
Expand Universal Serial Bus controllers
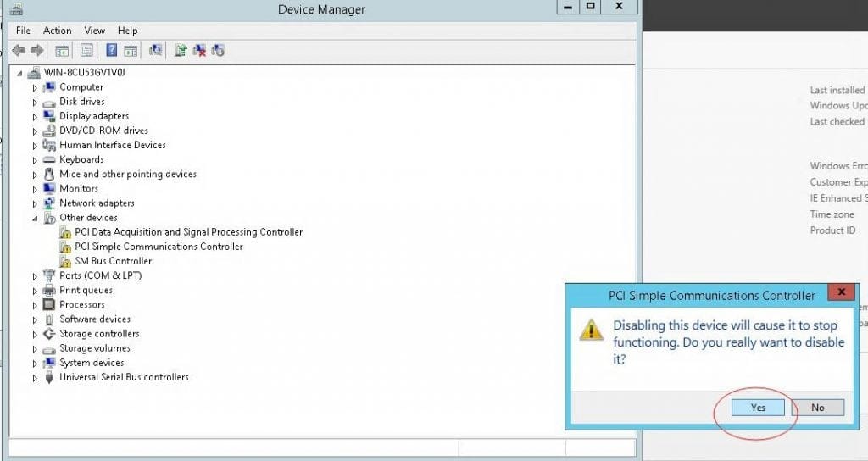(x=35, y=378)
